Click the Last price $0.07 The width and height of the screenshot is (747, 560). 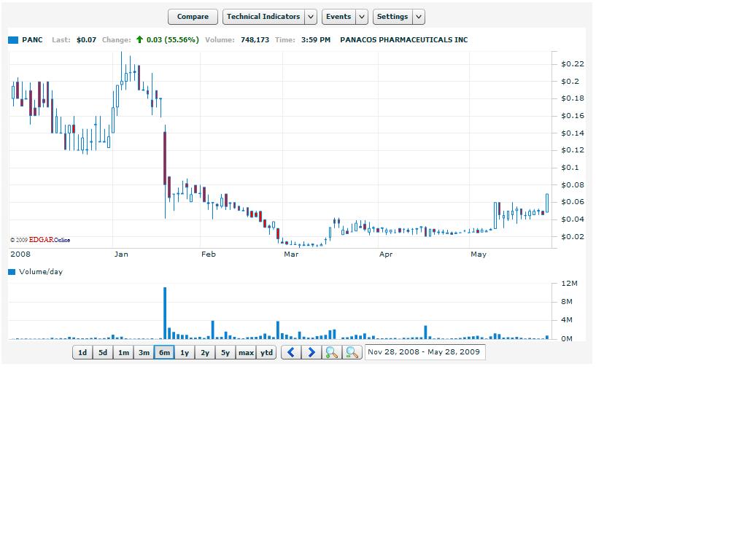[x=86, y=40]
